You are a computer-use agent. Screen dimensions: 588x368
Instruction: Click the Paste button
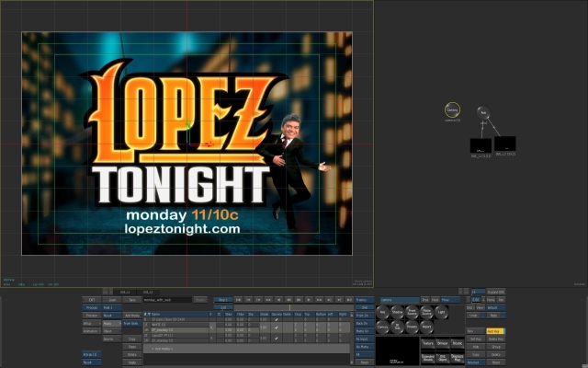click(x=132, y=347)
